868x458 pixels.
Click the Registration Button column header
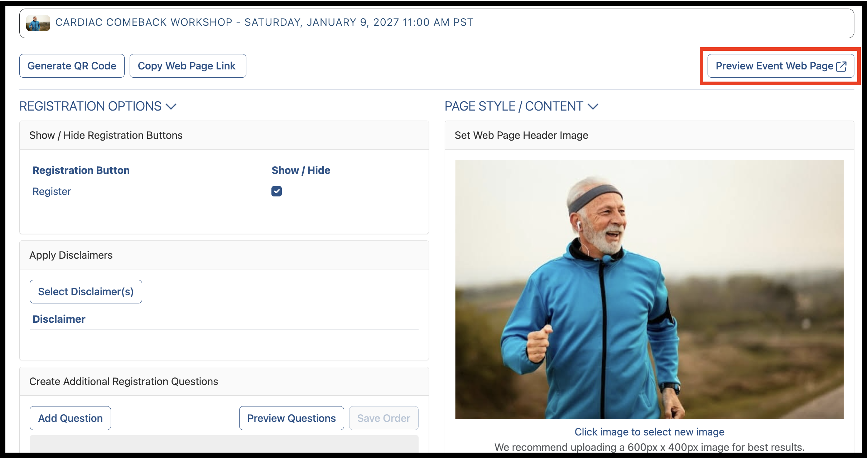click(x=81, y=170)
